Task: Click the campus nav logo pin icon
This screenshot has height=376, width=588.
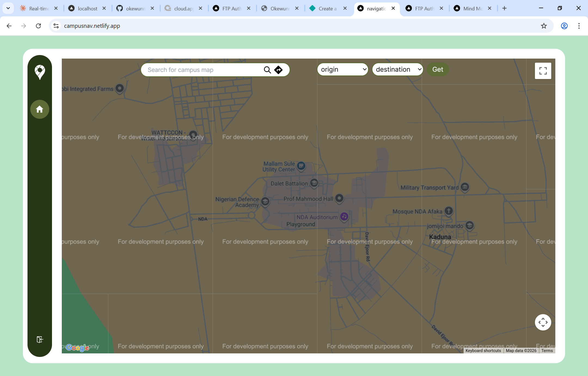Action: pos(40,72)
